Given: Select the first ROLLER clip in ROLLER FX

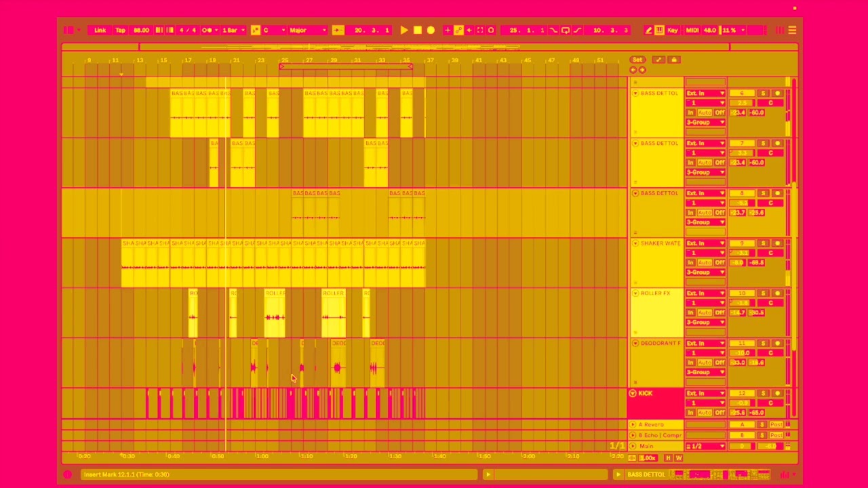Looking at the screenshot, I should pyautogui.click(x=193, y=313).
